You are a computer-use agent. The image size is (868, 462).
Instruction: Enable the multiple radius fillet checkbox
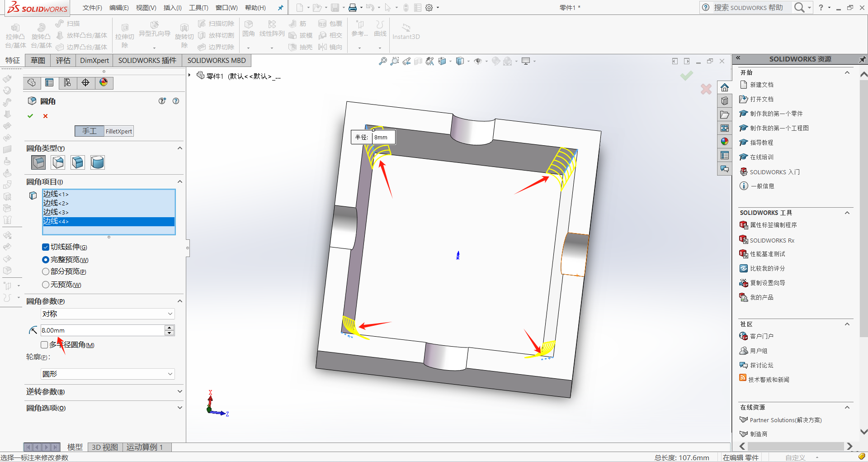pyautogui.click(x=44, y=345)
